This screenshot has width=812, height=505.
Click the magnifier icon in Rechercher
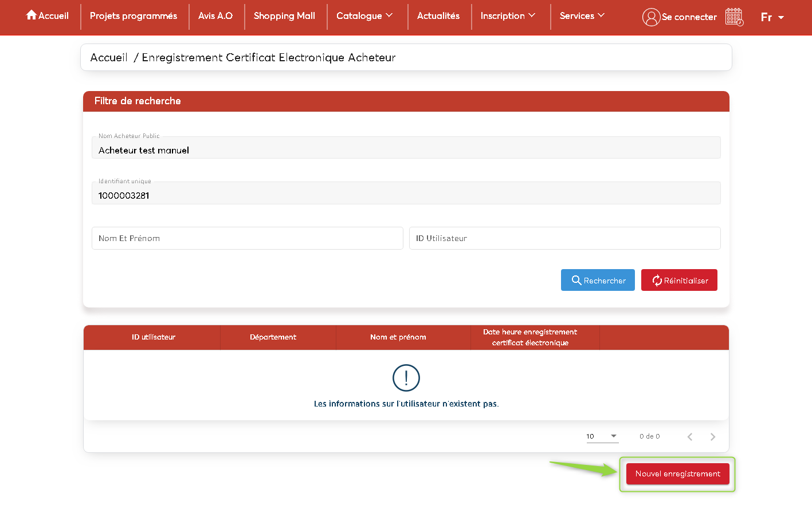coord(576,281)
